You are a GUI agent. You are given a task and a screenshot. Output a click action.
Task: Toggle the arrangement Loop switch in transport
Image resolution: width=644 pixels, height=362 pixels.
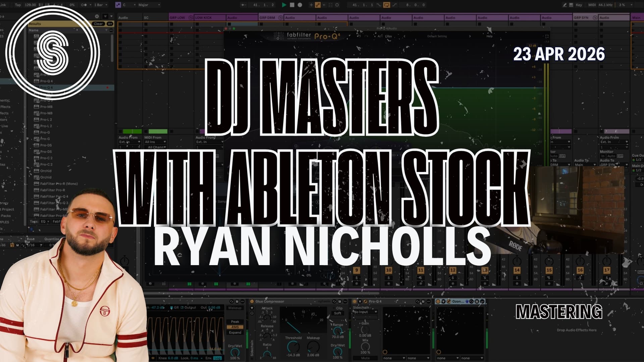[386, 5]
